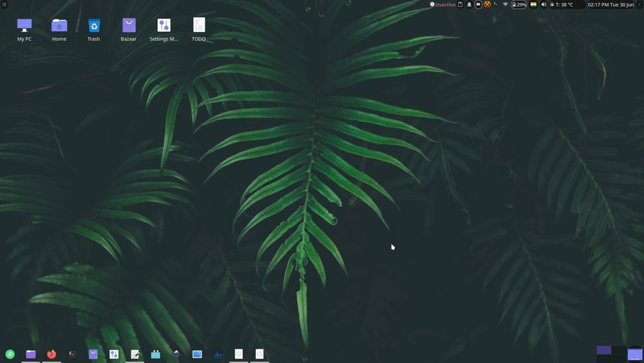Open the clipboard manager tray icon

click(460, 5)
